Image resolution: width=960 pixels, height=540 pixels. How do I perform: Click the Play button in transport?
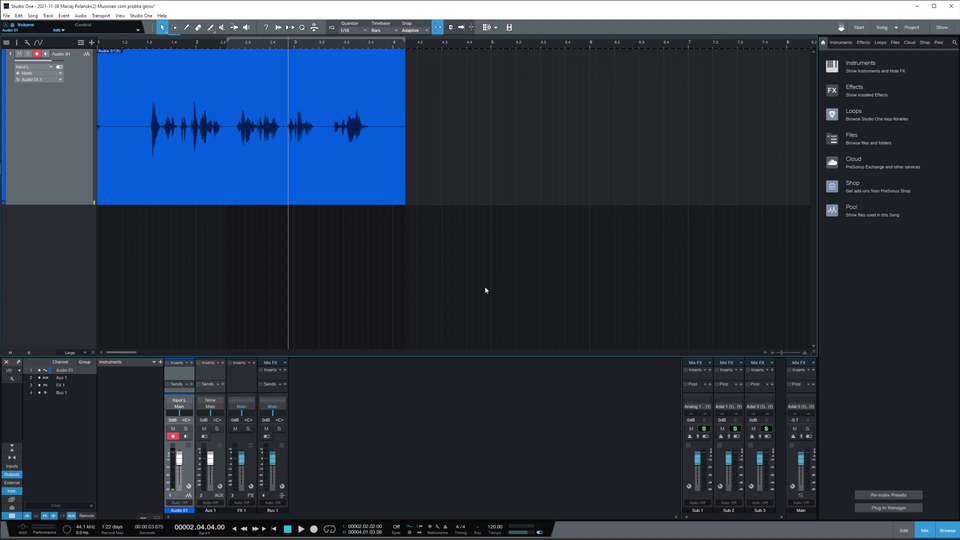point(301,528)
